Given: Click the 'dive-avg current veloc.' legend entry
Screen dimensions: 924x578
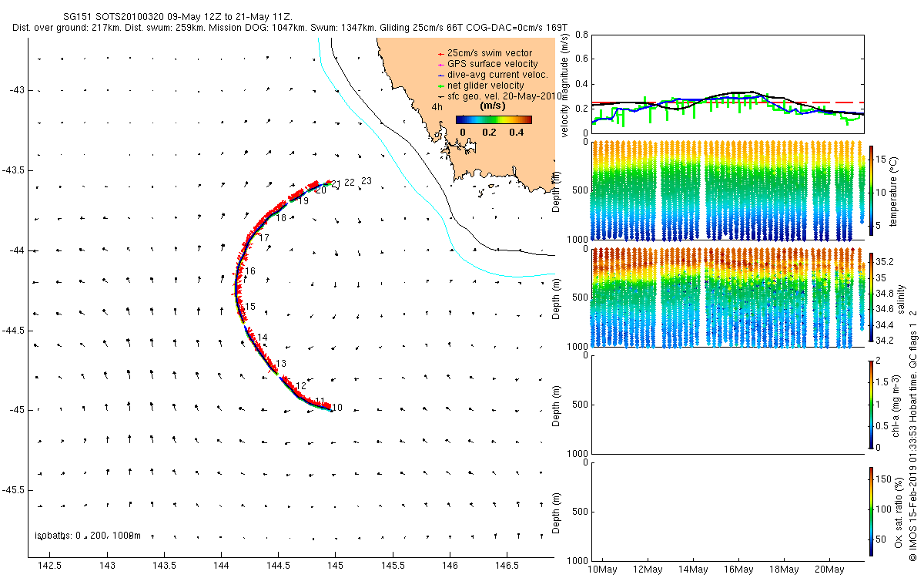Looking at the screenshot, I should pos(492,75).
